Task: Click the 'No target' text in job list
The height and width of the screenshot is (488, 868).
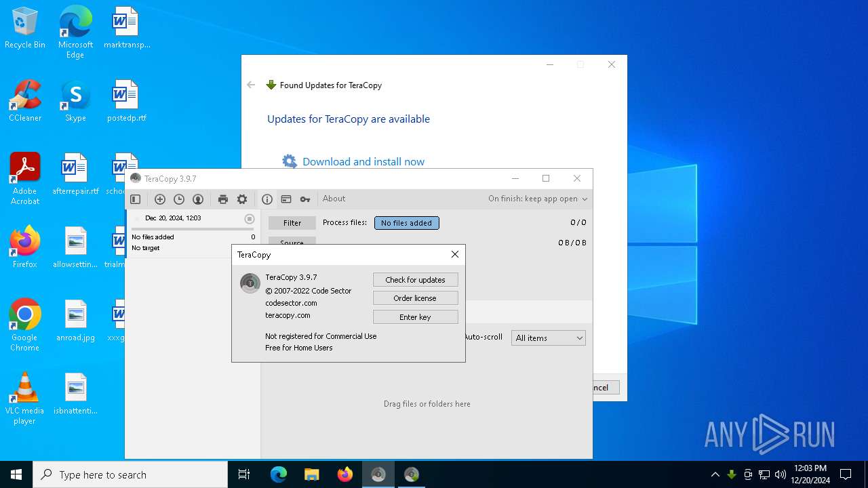Action: (x=146, y=248)
